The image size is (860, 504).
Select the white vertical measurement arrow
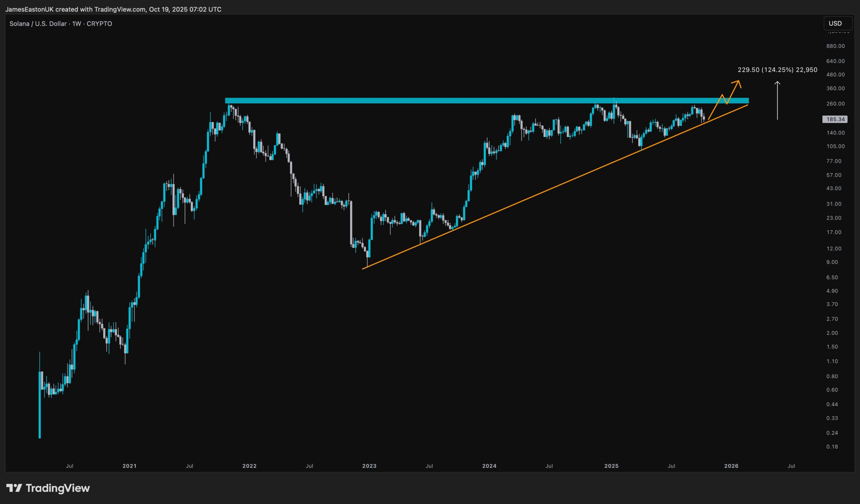pos(777,101)
